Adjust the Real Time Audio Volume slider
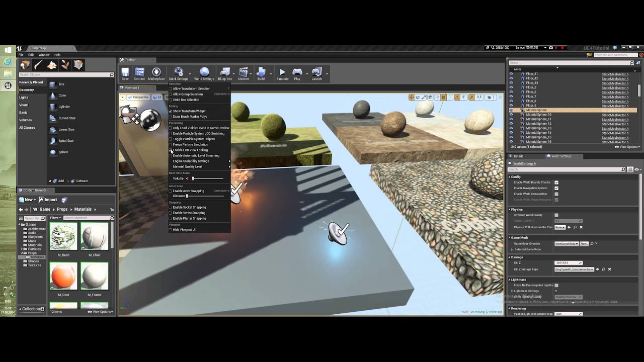Viewport: 644px width, 362px height. pos(207,178)
